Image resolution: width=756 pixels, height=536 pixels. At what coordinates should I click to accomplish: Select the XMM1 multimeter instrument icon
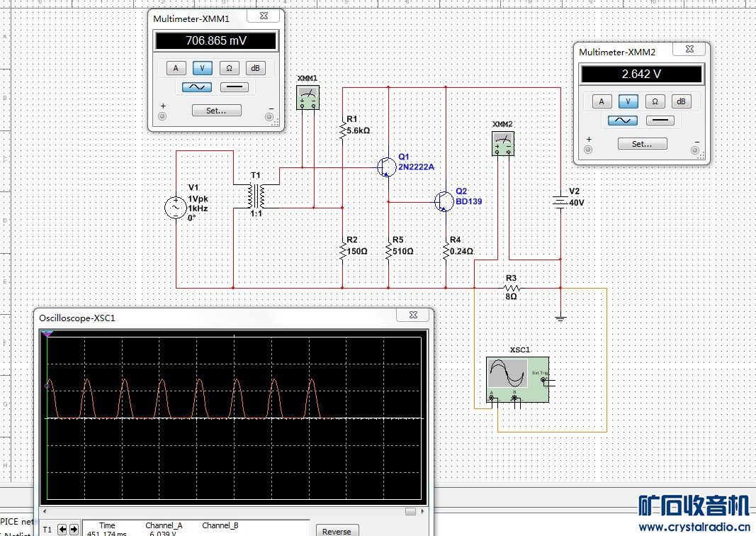coord(308,98)
